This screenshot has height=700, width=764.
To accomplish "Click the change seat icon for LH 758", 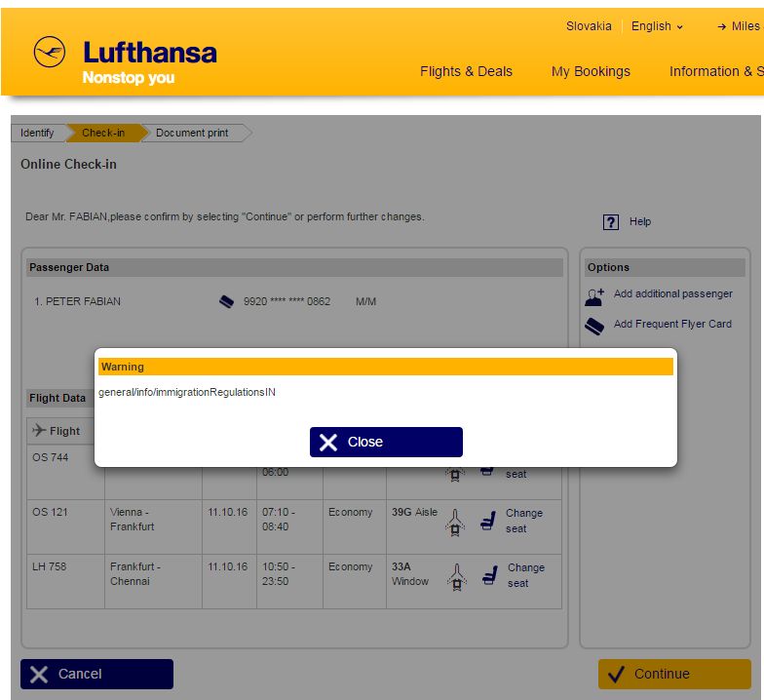I will 490,575.
